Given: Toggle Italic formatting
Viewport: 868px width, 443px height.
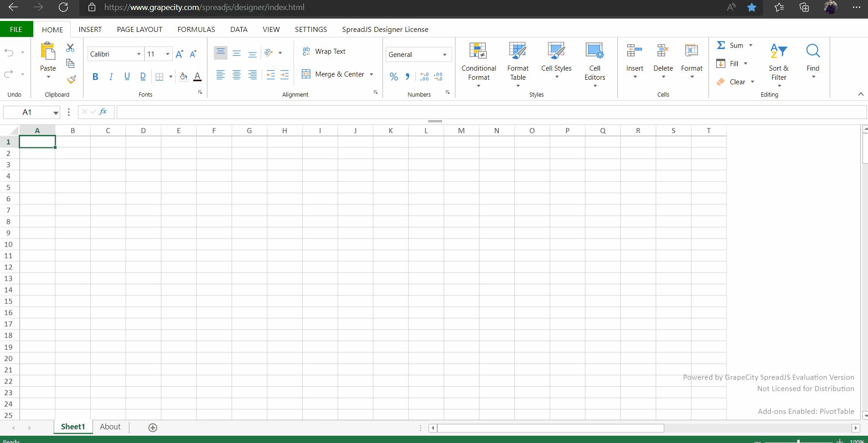Looking at the screenshot, I should 111,77.
